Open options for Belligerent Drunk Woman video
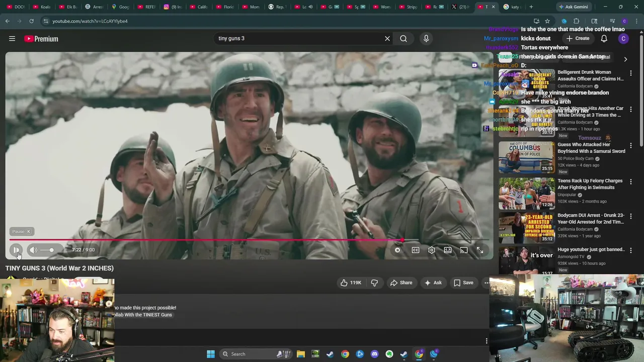 click(x=631, y=73)
